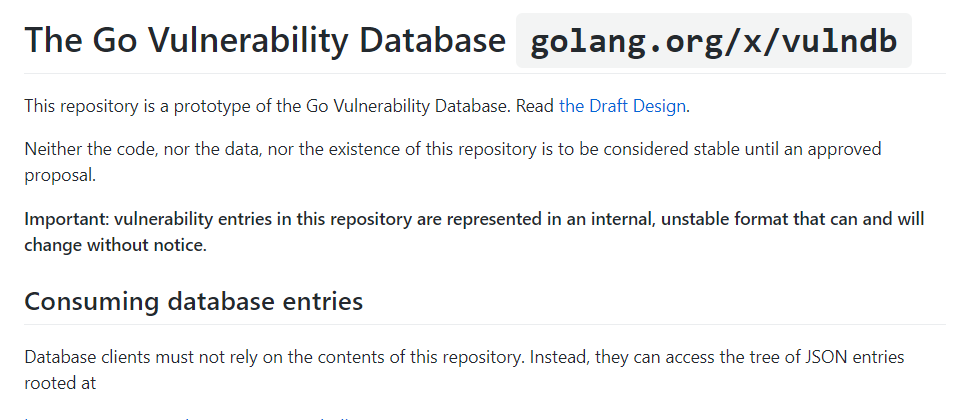Click the words approved at the line end
Image resolution: width=960 pixels, height=420 pixels.
[844, 149]
